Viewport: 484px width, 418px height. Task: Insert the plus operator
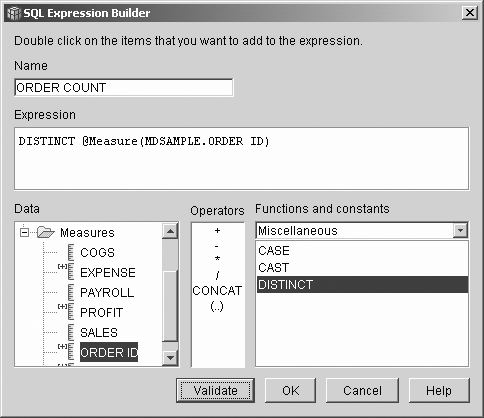coord(217,230)
